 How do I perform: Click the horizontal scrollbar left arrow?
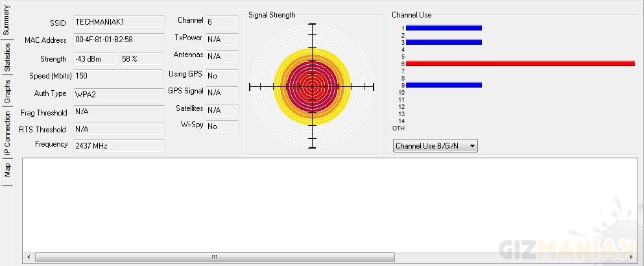pos(28,258)
